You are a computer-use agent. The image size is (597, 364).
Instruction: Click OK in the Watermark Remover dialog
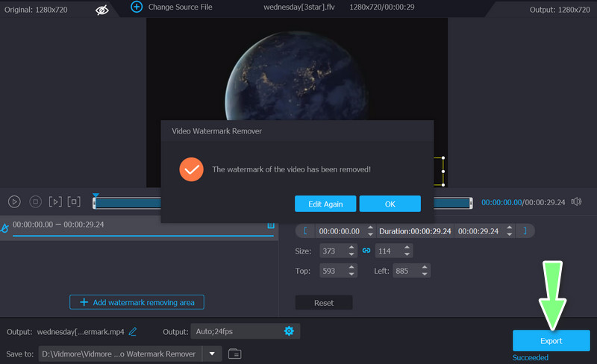[x=390, y=204]
